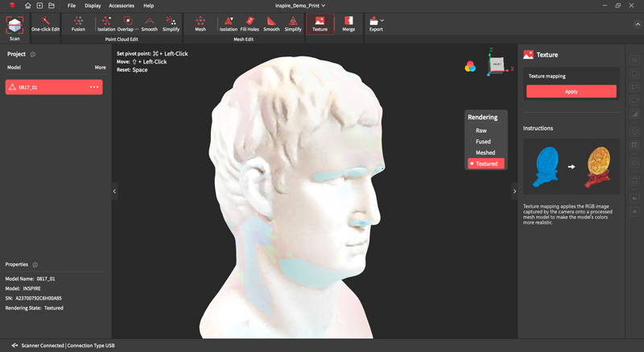Click 'SN: A23700792C6H00A95' property
The width and height of the screenshot is (644, 352).
[x=33, y=298]
